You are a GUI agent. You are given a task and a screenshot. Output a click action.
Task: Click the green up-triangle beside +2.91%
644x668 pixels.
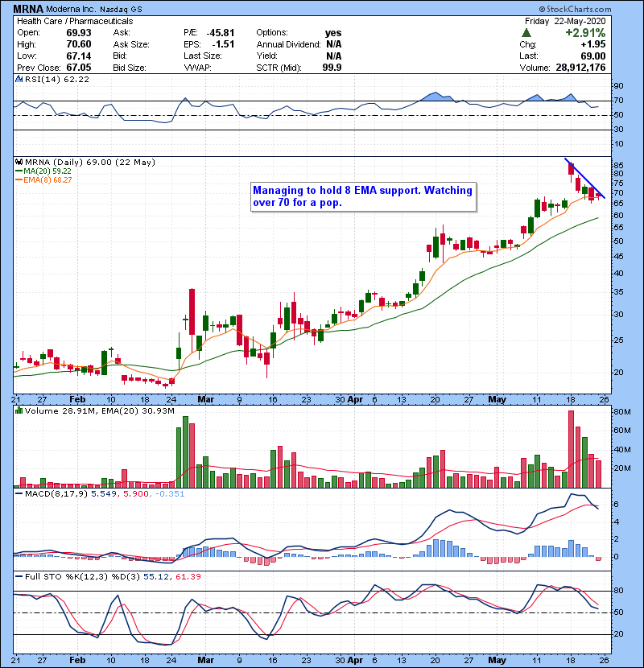point(526,33)
